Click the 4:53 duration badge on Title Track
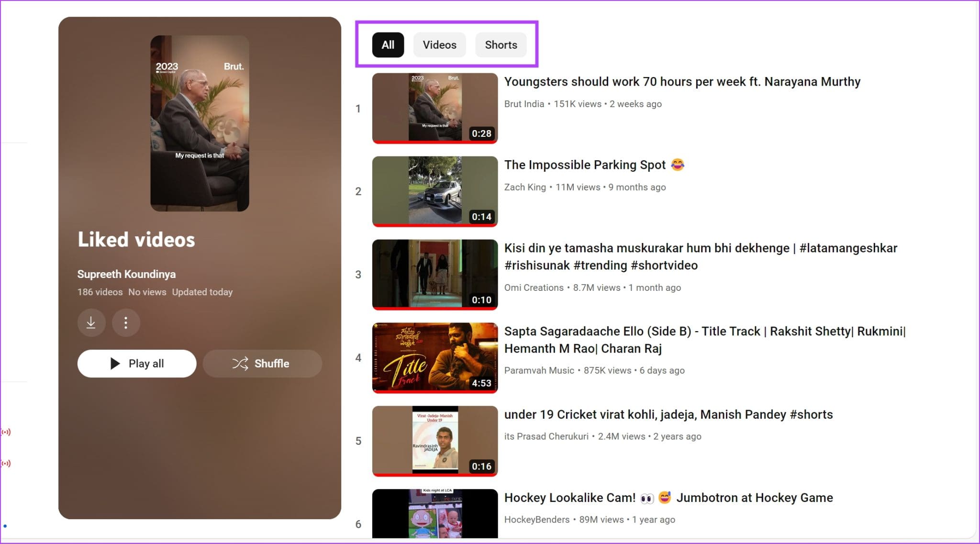Image resolution: width=980 pixels, height=544 pixels. 481,383
